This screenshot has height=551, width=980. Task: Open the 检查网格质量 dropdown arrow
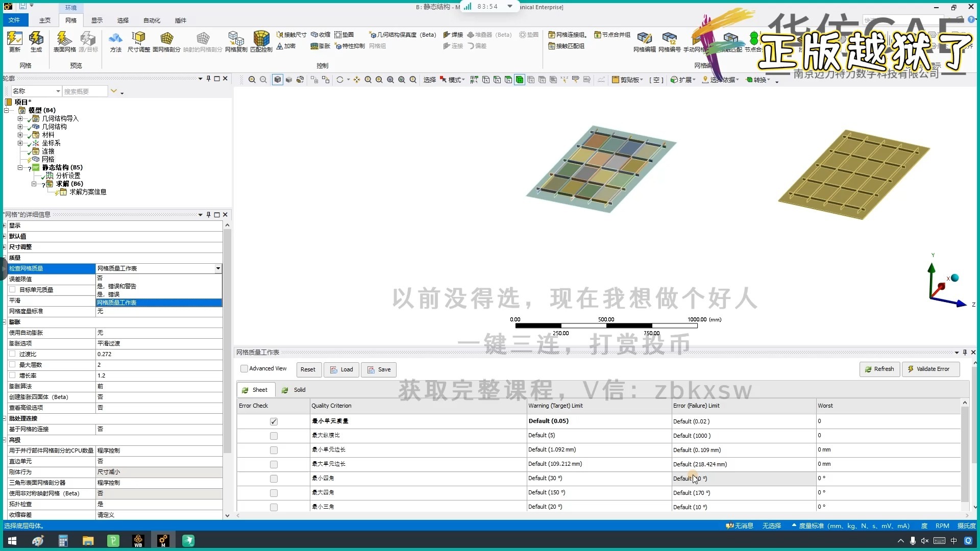218,268
